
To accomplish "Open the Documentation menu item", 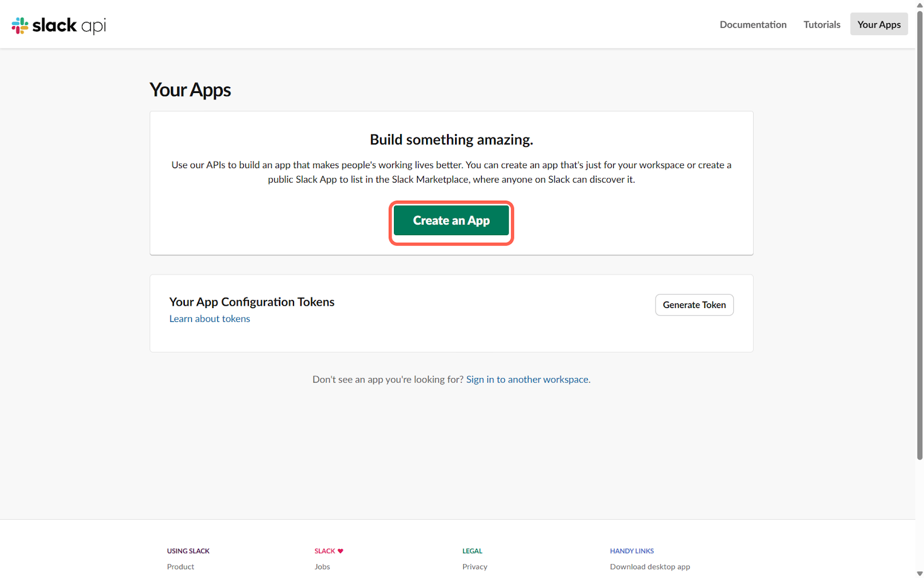I will (x=752, y=24).
